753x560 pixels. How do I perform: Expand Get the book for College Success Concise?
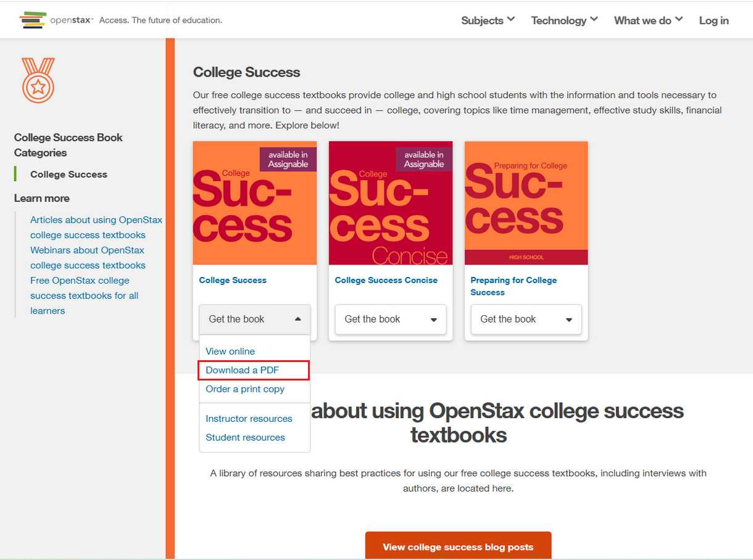391,319
